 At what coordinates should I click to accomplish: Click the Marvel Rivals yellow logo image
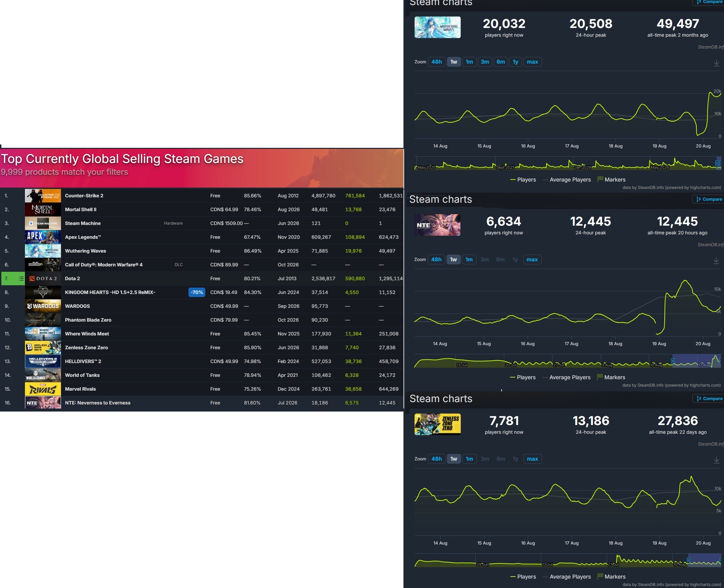click(x=43, y=389)
